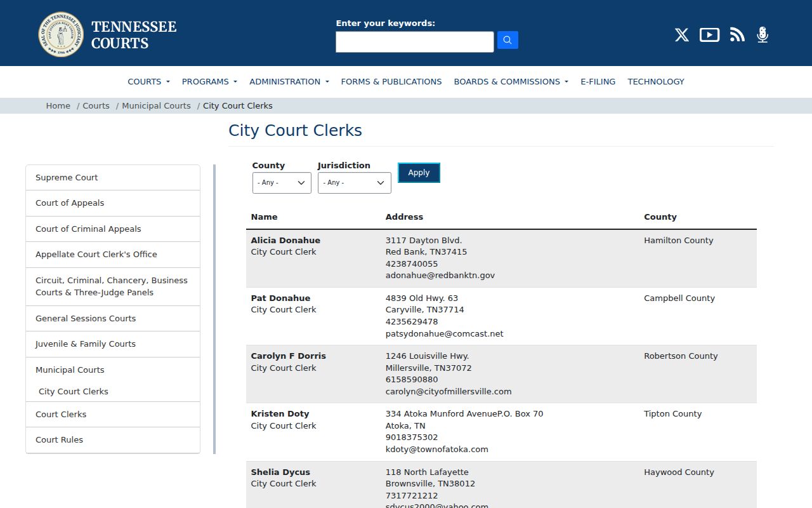Viewport: 812px width, 508px height.
Task: Click the Apply filter button
Action: click(x=419, y=173)
